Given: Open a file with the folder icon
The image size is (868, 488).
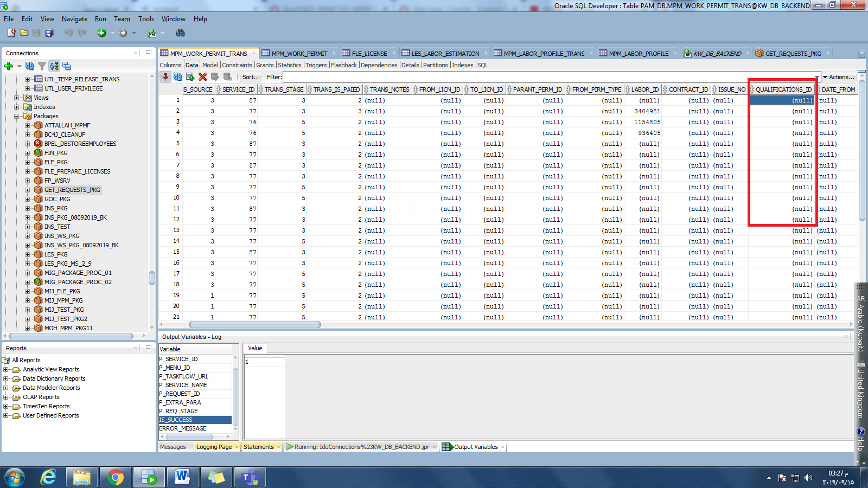Looking at the screenshot, I should tap(24, 33).
